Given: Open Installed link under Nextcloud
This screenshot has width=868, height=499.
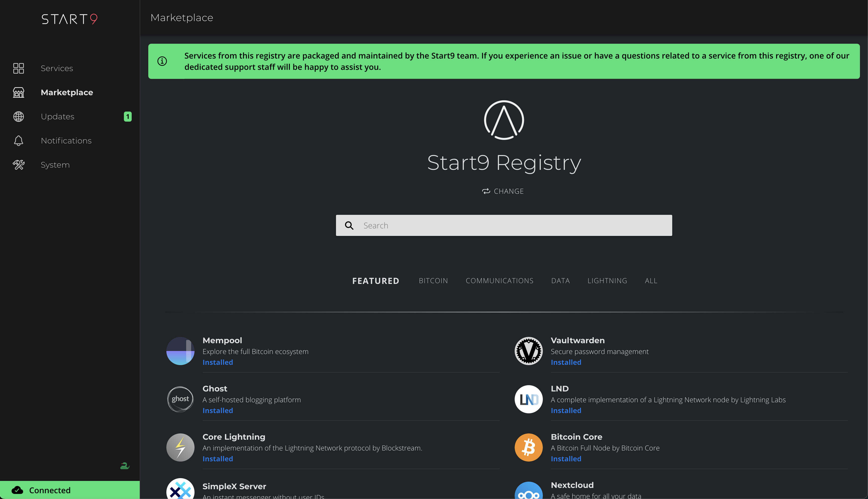Looking at the screenshot, I should coord(565,498).
